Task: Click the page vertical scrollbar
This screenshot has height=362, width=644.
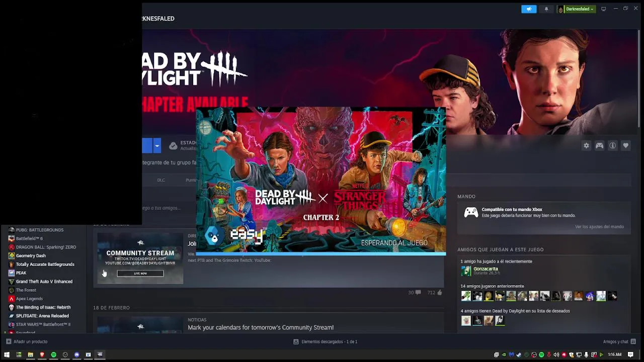Action: [x=639, y=78]
